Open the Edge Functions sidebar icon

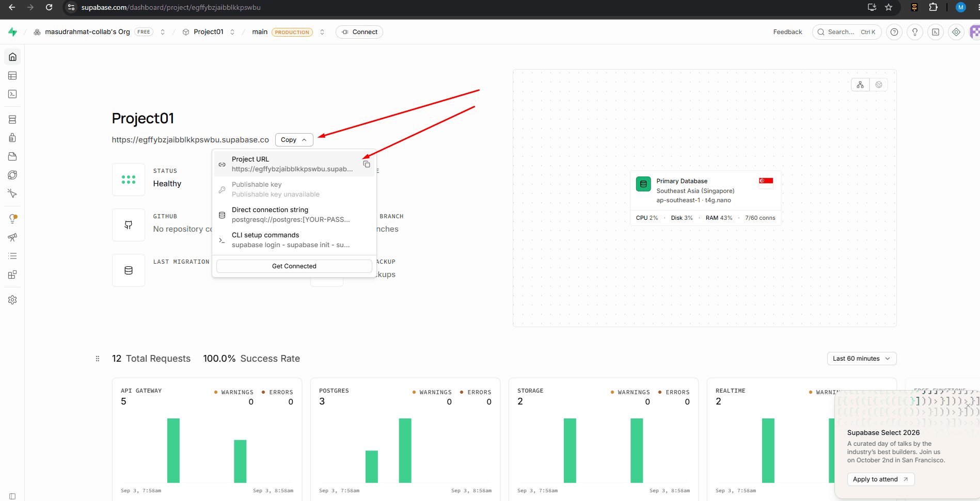12,175
